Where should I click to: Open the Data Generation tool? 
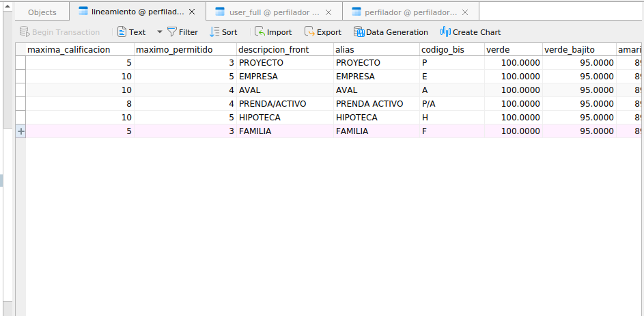coord(359,32)
